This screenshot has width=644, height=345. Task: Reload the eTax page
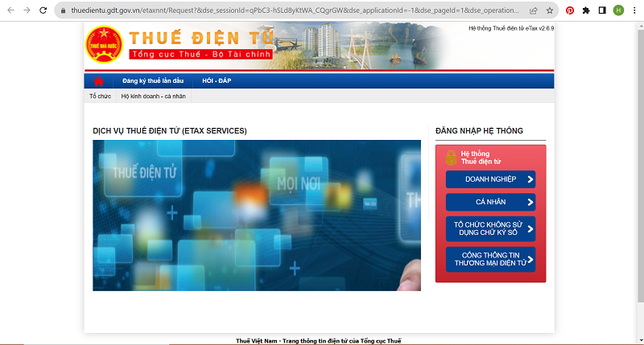click(43, 10)
